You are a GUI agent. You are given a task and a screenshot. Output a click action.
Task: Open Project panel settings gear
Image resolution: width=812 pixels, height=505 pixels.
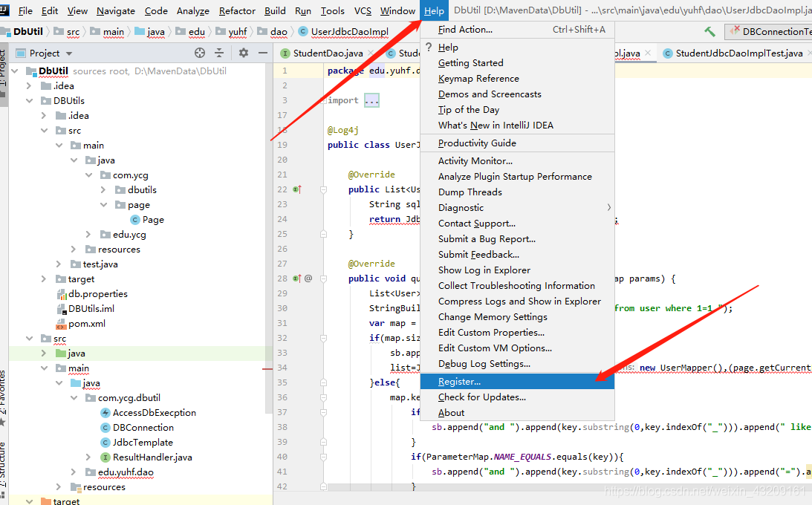244,53
